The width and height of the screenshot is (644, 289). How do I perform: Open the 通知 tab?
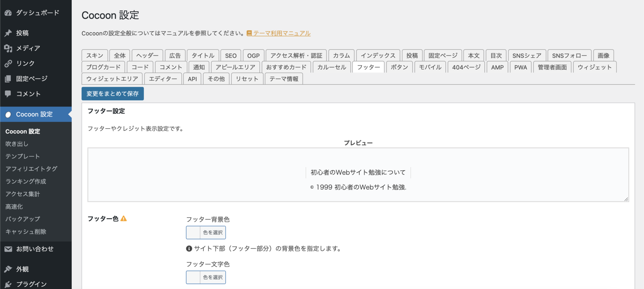click(199, 67)
